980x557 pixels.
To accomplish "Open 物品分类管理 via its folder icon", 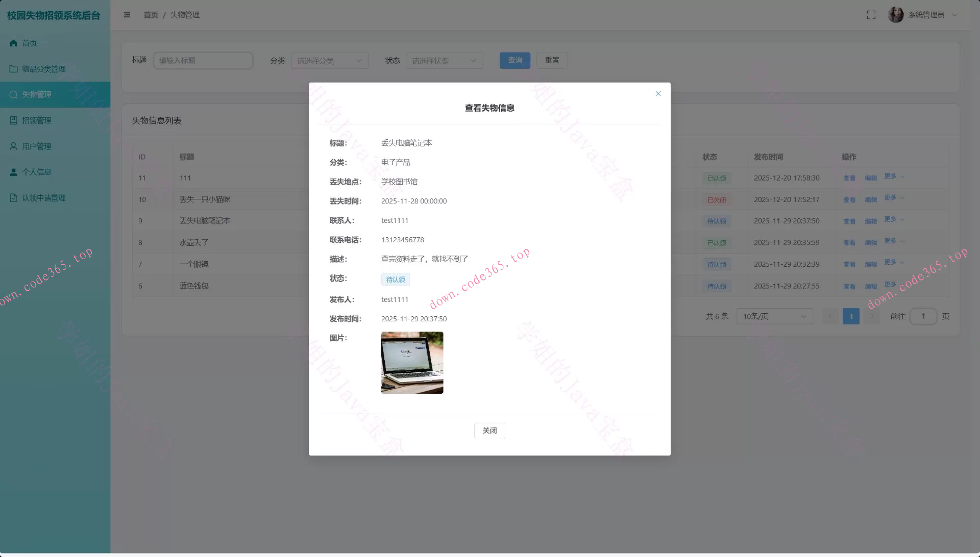I will pyautogui.click(x=13, y=68).
